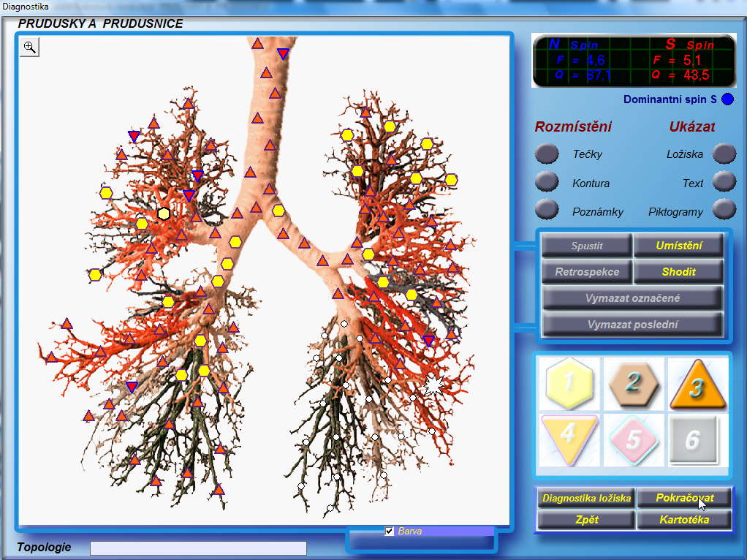Click the Vymazat poslední button

pyautogui.click(x=632, y=325)
